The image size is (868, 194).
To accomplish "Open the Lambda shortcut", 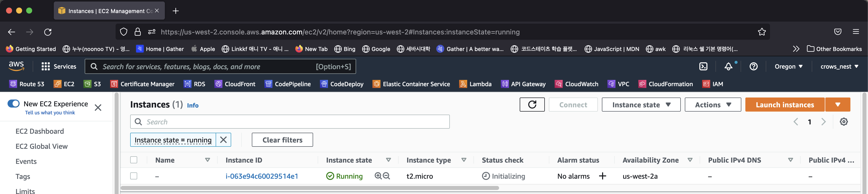I will tap(475, 84).
